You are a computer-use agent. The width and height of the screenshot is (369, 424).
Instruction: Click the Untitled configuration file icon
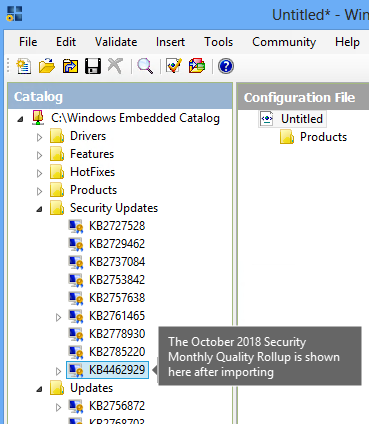(267, 119)
